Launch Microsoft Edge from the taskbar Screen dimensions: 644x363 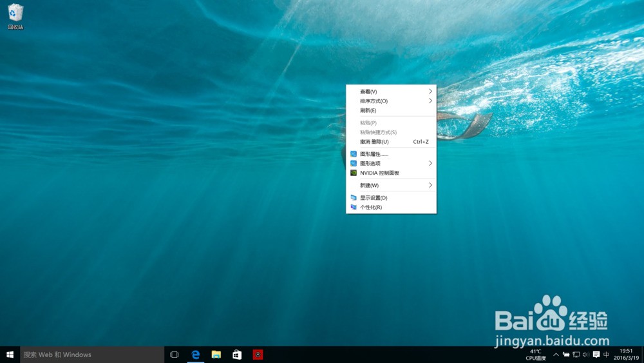(195, 355)
